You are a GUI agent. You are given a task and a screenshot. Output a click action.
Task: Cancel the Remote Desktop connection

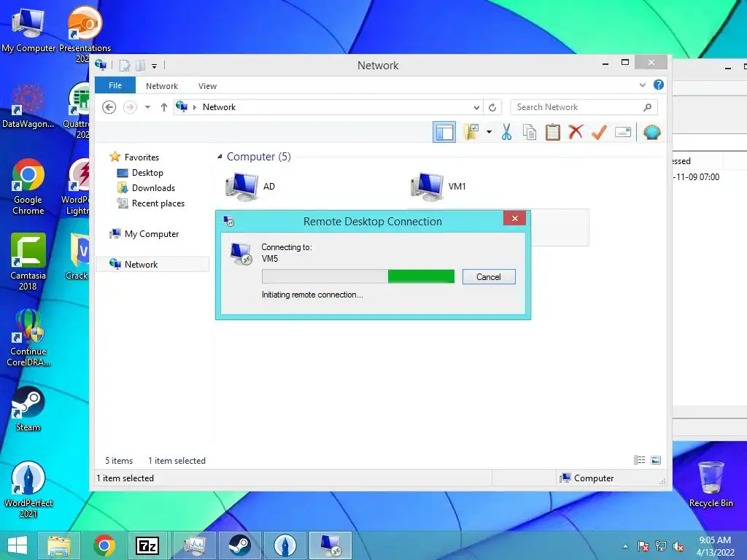coord(488,276)
